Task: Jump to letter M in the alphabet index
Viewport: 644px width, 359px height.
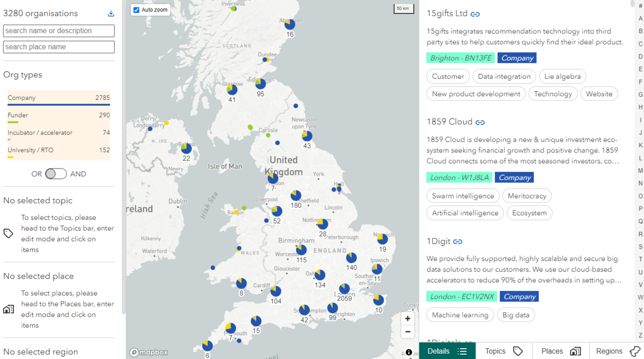Action: pos(640,171)
